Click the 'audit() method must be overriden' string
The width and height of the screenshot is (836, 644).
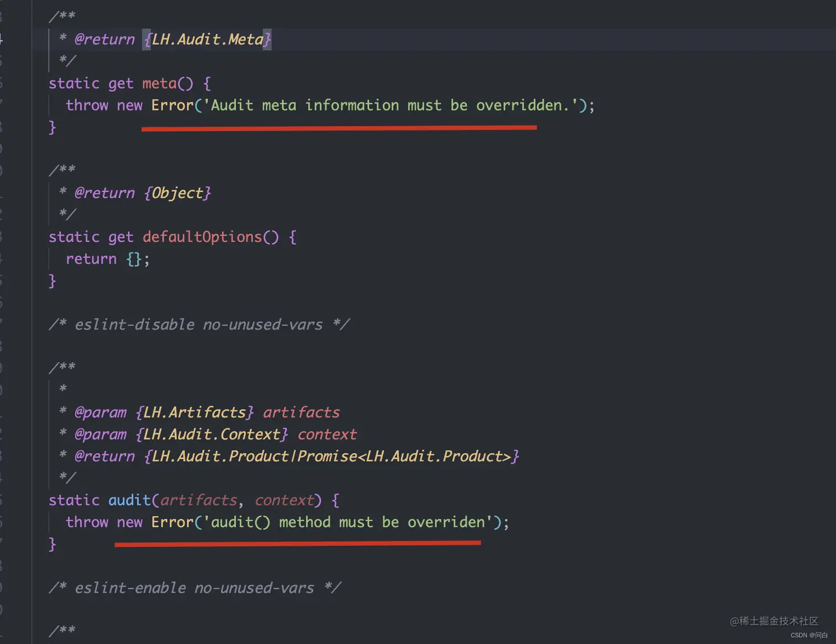348,522
